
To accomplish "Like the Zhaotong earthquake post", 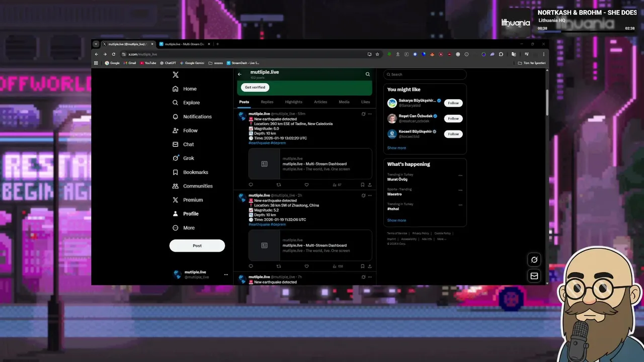I will 306,266.
